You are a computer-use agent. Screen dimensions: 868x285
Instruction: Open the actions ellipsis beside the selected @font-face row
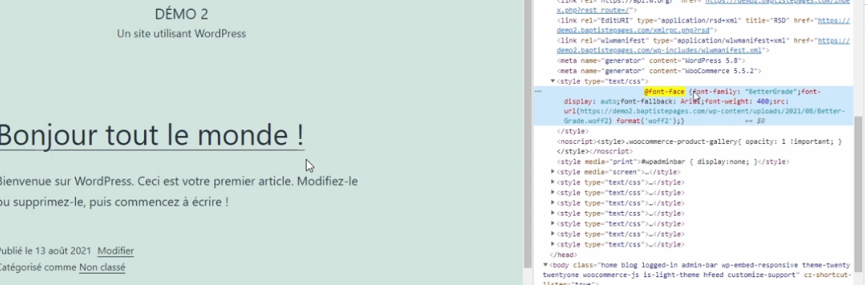tap(537, 92)
